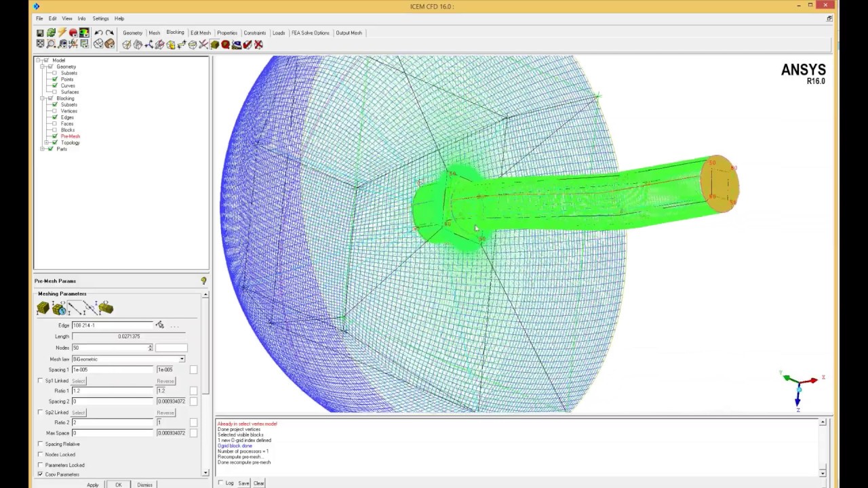The width and height of the screenshot is (868, 488).
Task: Enable the Nodes Locked checkbox
Action: [40, 455]
